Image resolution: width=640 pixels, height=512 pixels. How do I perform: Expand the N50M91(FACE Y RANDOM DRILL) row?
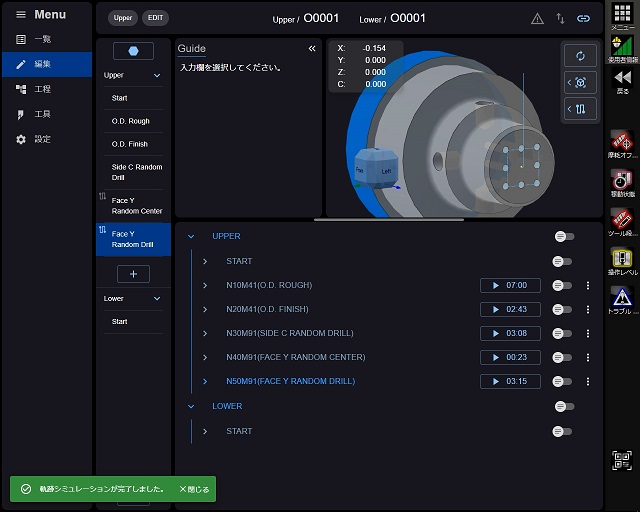click(205, 381)
